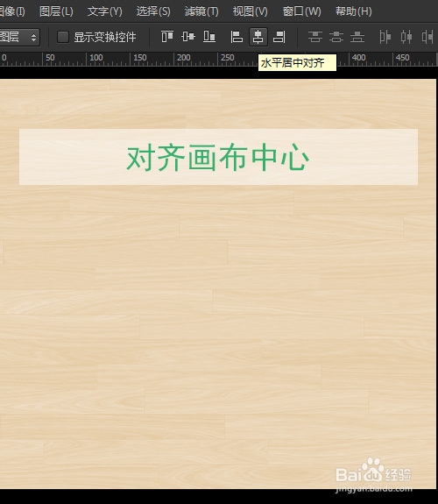Image resolution: width=438 pixels, height=504 pixels.
Task: Click the Align Top Edges icon
Action: click(167, 37)
